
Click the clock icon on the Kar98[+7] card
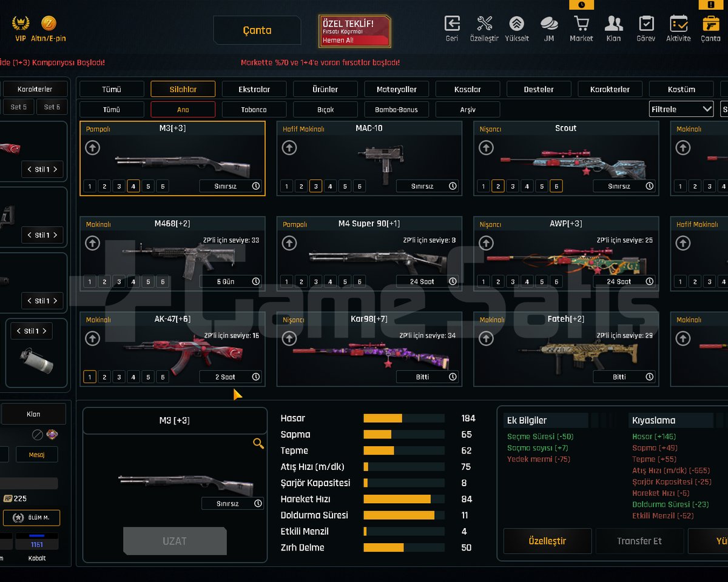453,376
